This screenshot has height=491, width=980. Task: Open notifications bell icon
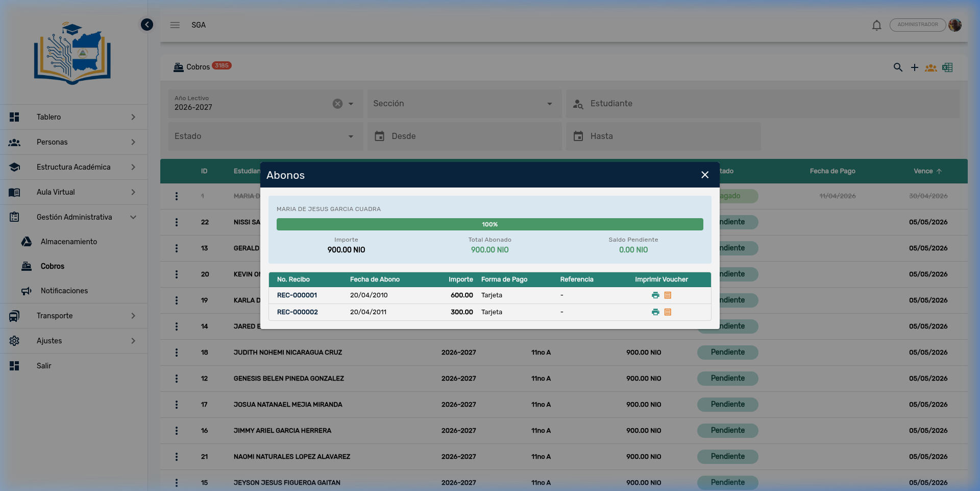(x=876, y=25)
